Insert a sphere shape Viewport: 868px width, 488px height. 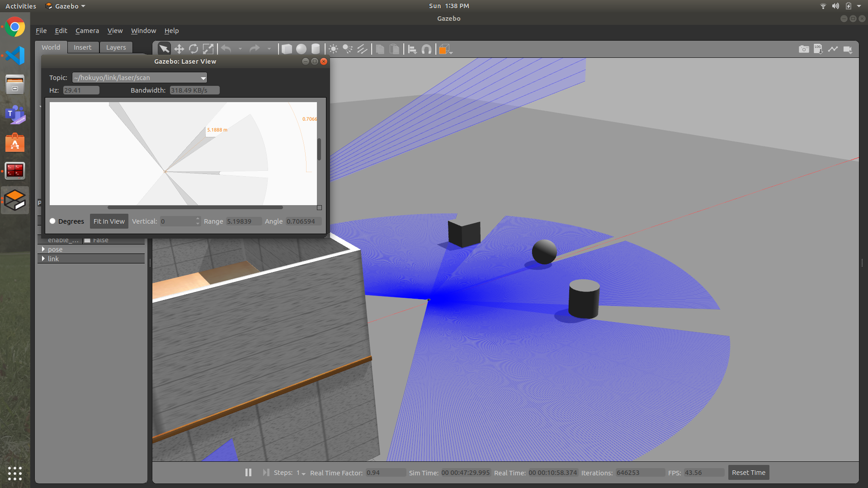pos(301,49)
